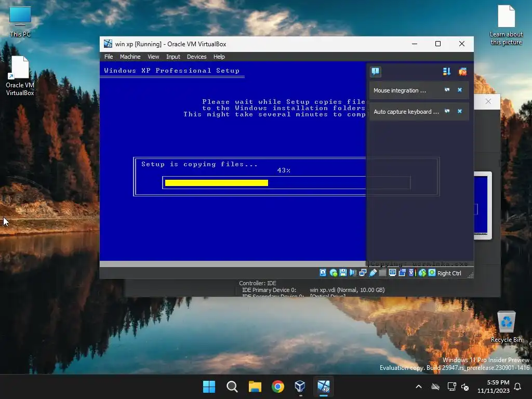532x399 pixels.
Task: Click the notification sort order icon
Action: (446, 71)
